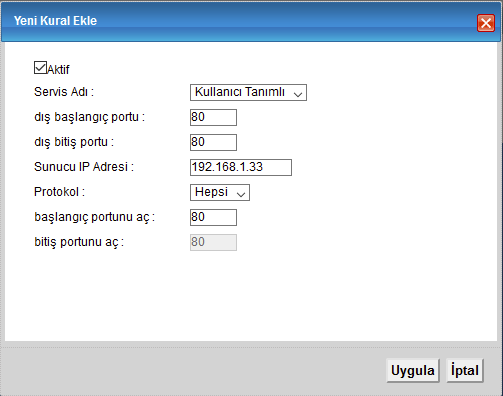Viewport: 503px width, 396px height.
Task: Cancel with the İptal button
Action: (465, 370)
